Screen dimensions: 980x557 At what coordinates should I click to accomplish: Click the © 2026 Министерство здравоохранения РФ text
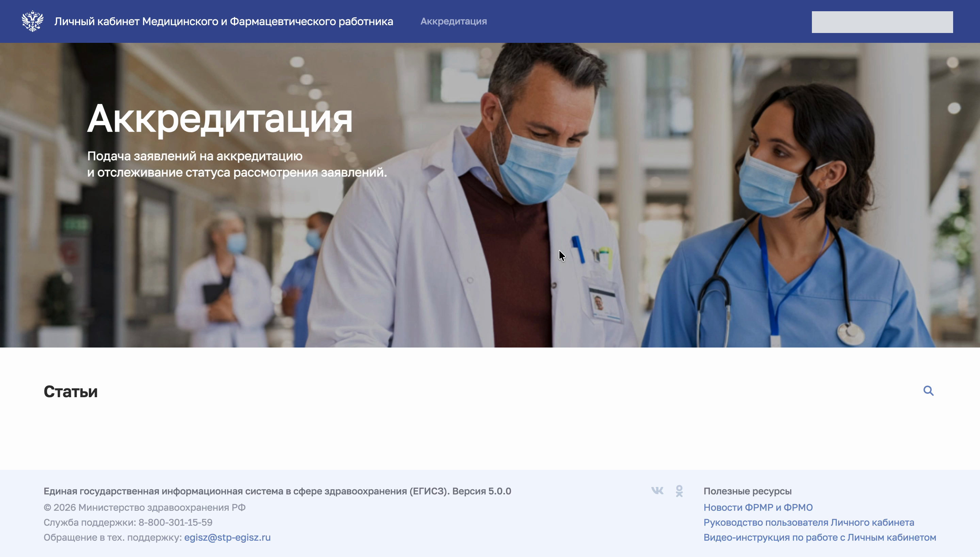click(x=145, y=507)
